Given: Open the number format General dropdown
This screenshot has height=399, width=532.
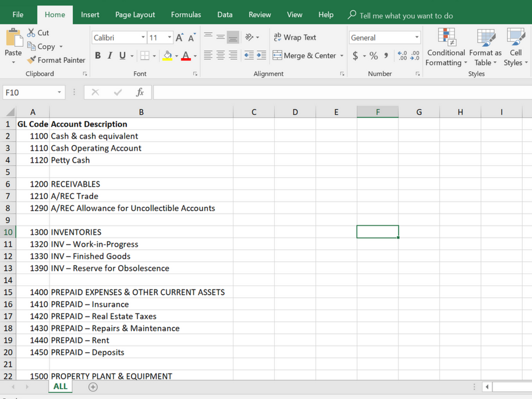Looking at the screenshot, I should (417, 37).
